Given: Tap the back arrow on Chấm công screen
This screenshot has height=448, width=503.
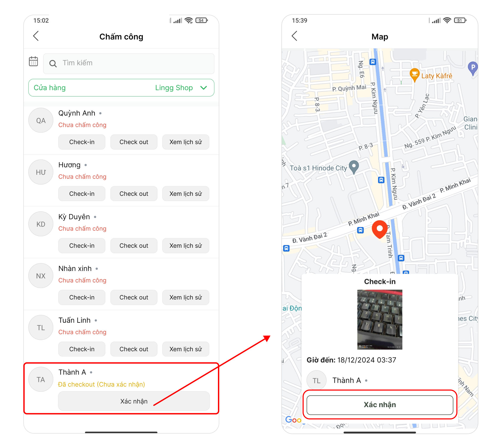Looking at the screenshot, I should point(36,36).
